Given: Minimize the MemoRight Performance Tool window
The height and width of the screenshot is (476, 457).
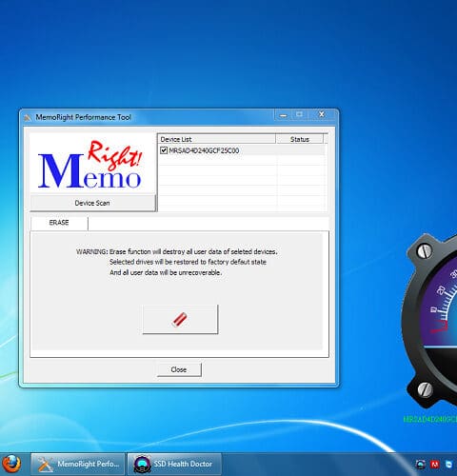Looking at the screenshot, I should [x=283, y=115].
